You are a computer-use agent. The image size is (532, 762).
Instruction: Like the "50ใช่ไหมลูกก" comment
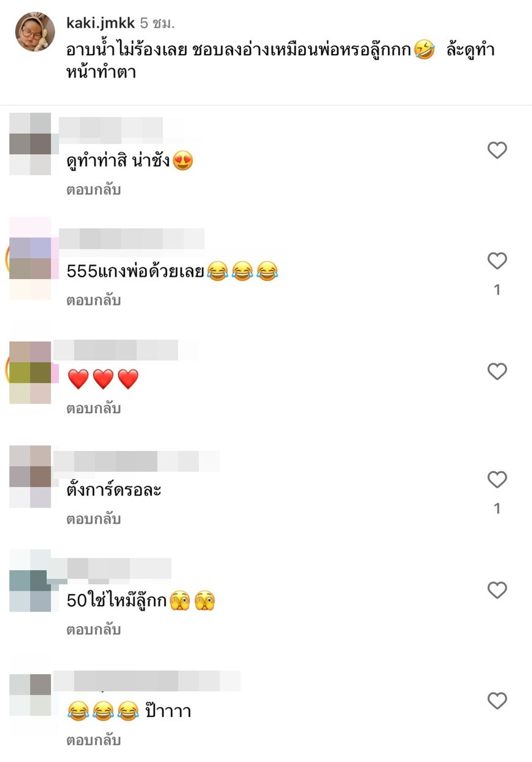(x=497, y=590)
